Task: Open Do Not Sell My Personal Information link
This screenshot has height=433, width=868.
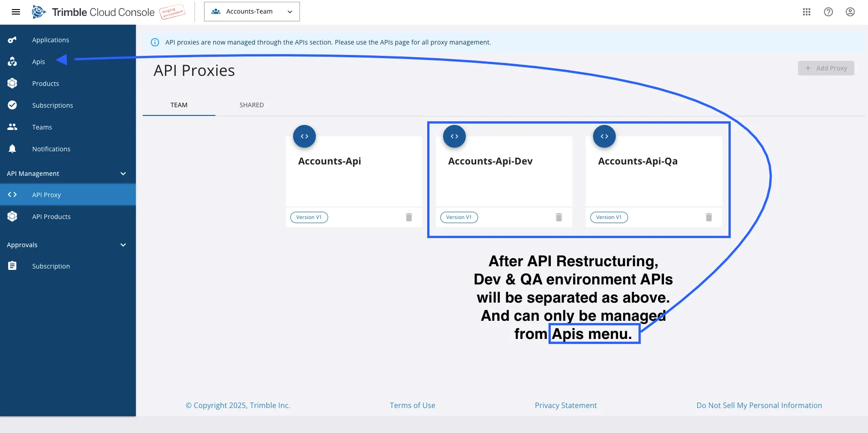Action: point(759,405)
